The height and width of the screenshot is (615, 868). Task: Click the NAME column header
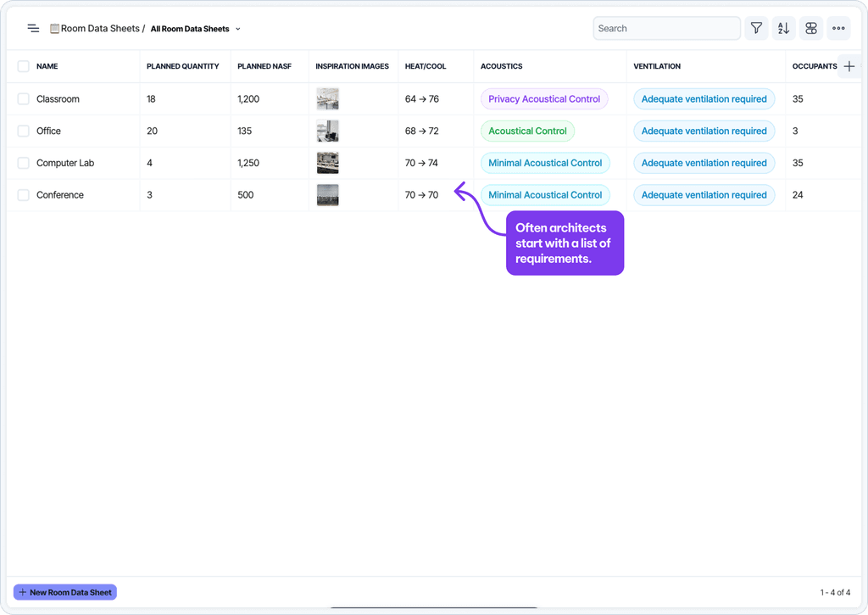(x=47, y=65)
